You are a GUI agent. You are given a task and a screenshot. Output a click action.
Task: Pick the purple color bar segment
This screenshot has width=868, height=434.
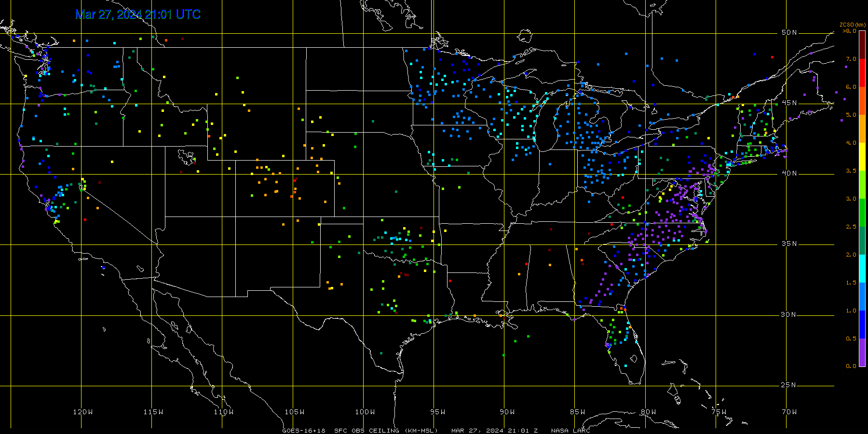(x=862, y=352)
